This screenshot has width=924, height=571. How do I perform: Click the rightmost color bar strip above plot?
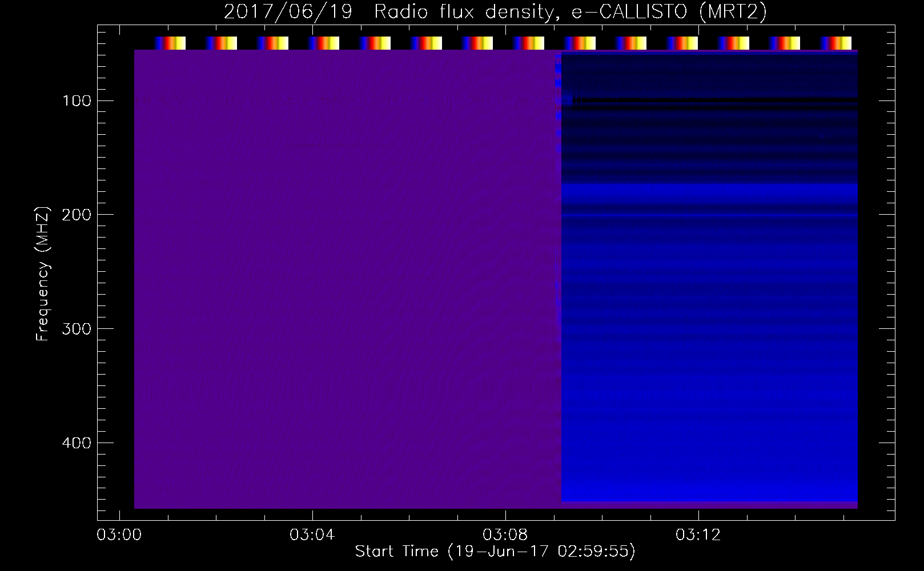[836, 43]
